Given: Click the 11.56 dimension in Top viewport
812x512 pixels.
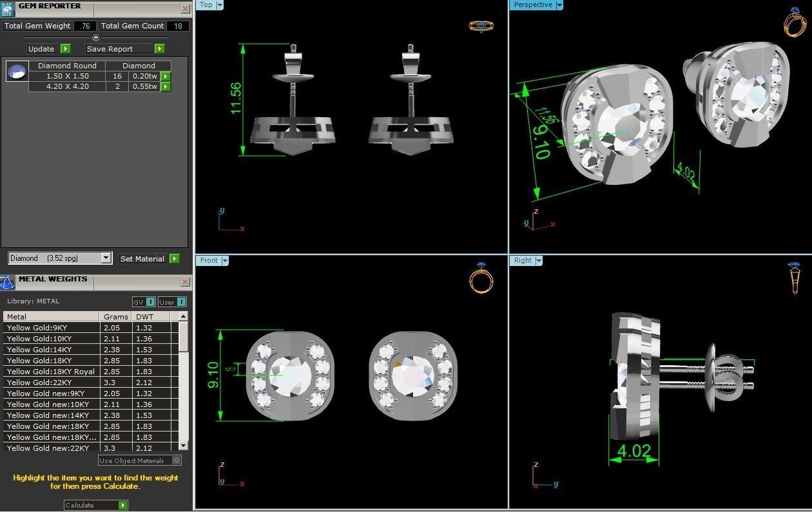Looking at the screenshot, I should (x=236, y=98).
